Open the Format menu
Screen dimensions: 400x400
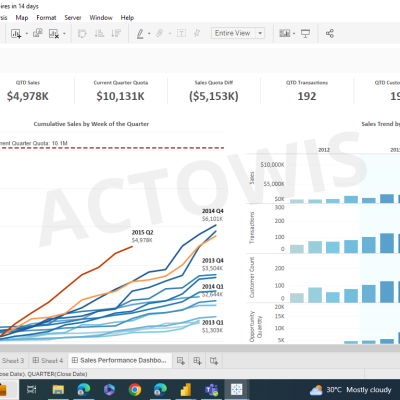pyautogui.click(x=46, y=18)
